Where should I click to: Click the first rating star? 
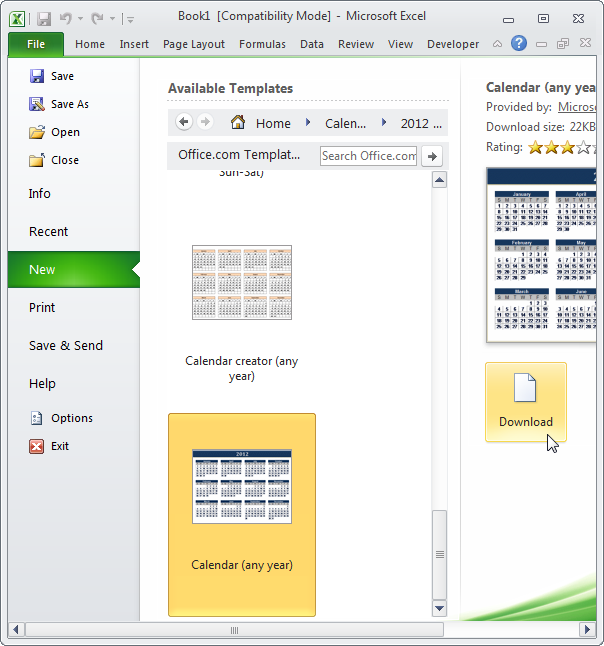(535, 147)
